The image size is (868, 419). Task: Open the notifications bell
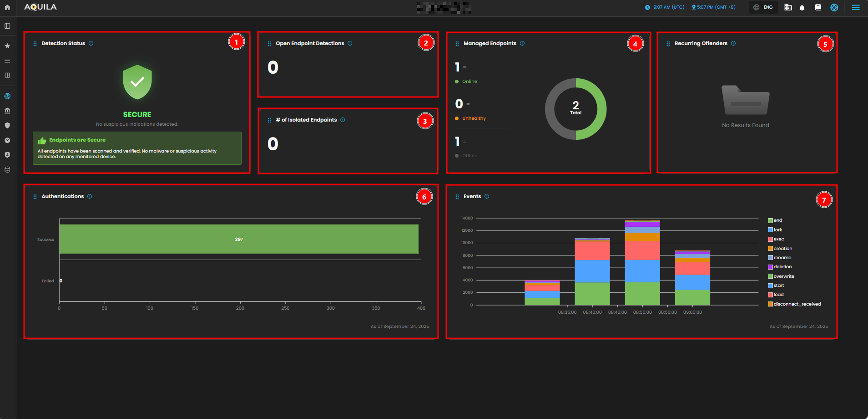click(802, 8)
